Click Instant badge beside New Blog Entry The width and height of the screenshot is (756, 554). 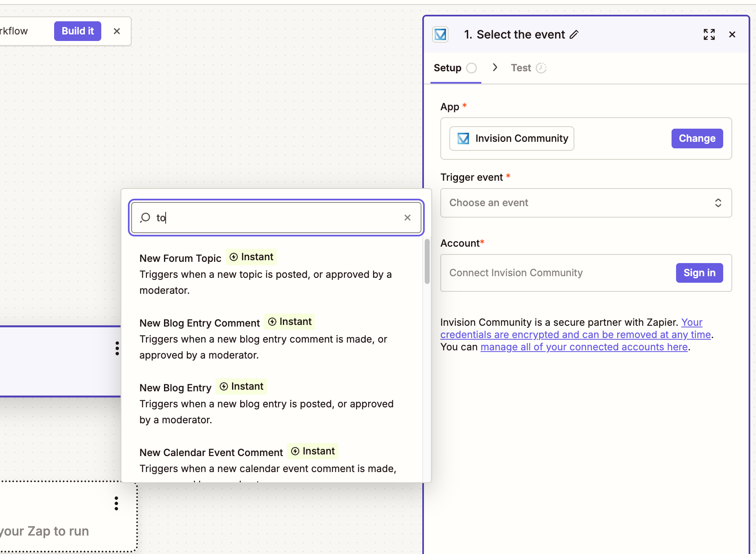tap(241, 386)
